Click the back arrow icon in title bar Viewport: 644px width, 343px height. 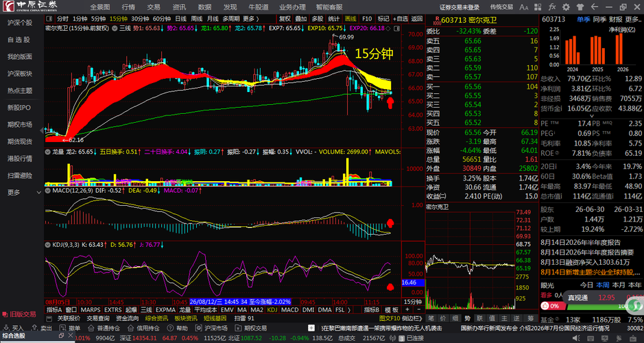pos(595,7)
